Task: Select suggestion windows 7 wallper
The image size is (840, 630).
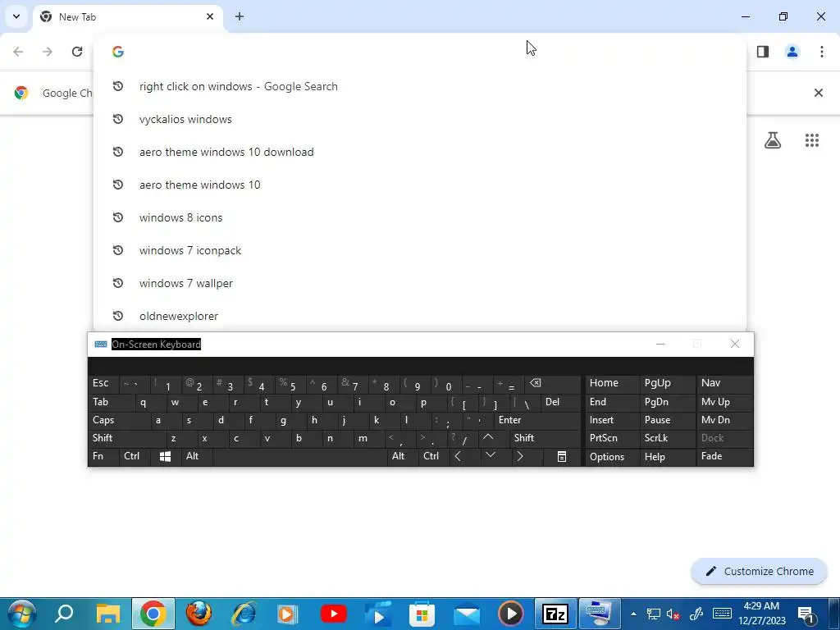Action: coord(420,283)
